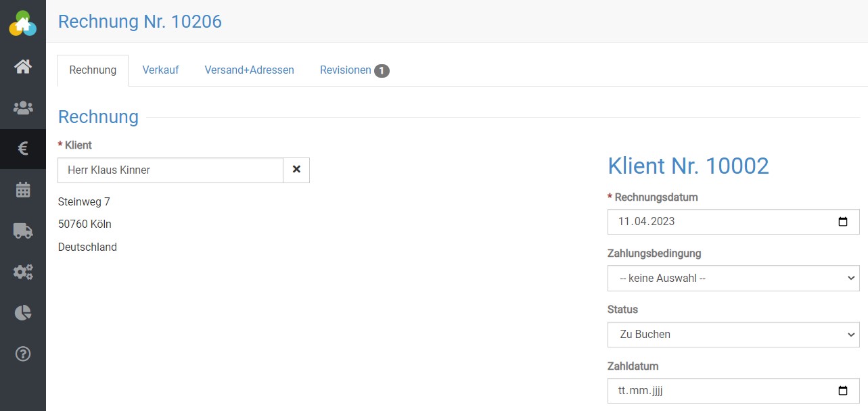Select the Rechnung tab

click(x=93, y=70)
